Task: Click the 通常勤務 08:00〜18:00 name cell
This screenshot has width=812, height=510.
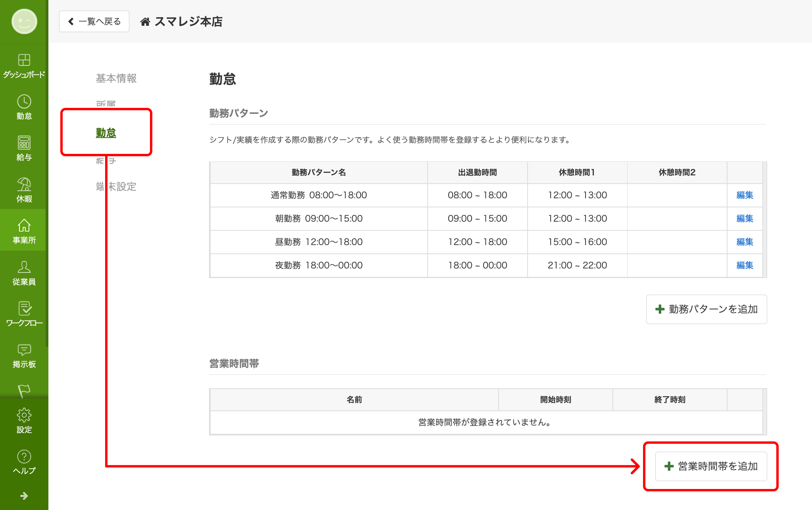Action: coord(319,195)
